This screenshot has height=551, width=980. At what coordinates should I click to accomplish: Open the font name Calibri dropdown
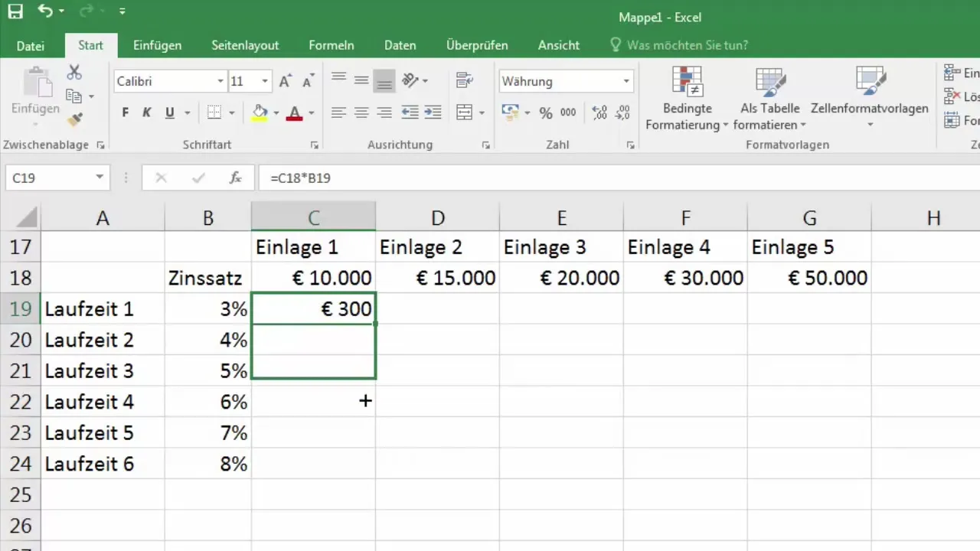pos(220,81)
